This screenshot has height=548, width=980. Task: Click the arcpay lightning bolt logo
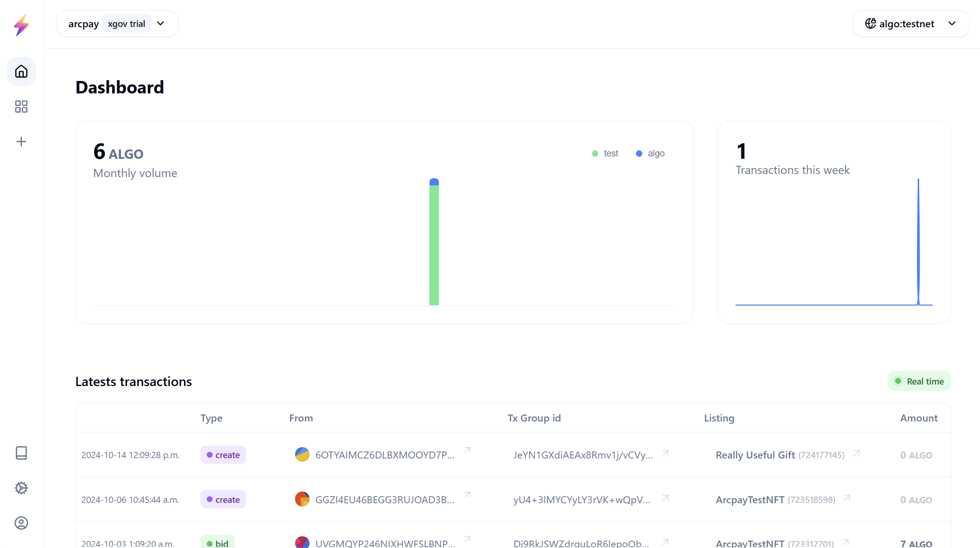21,25
